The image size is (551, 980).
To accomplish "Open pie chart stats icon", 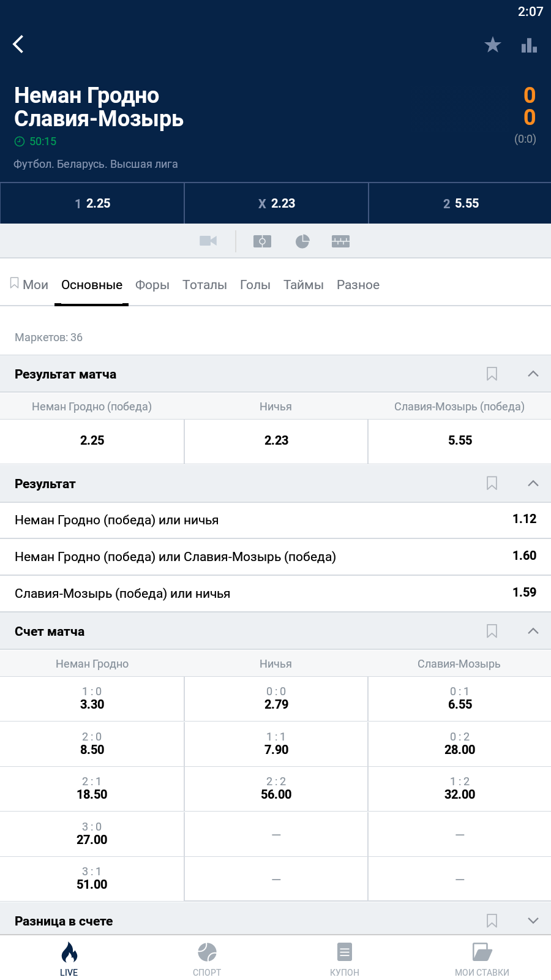I will point(302,241).
